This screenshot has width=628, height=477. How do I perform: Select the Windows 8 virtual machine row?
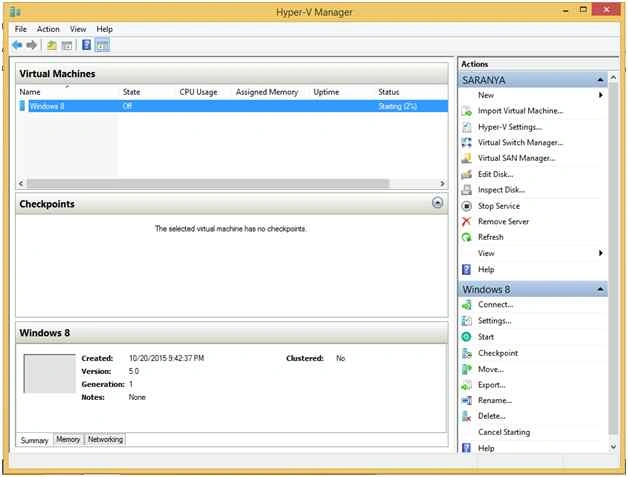click(x=232, y=106)
